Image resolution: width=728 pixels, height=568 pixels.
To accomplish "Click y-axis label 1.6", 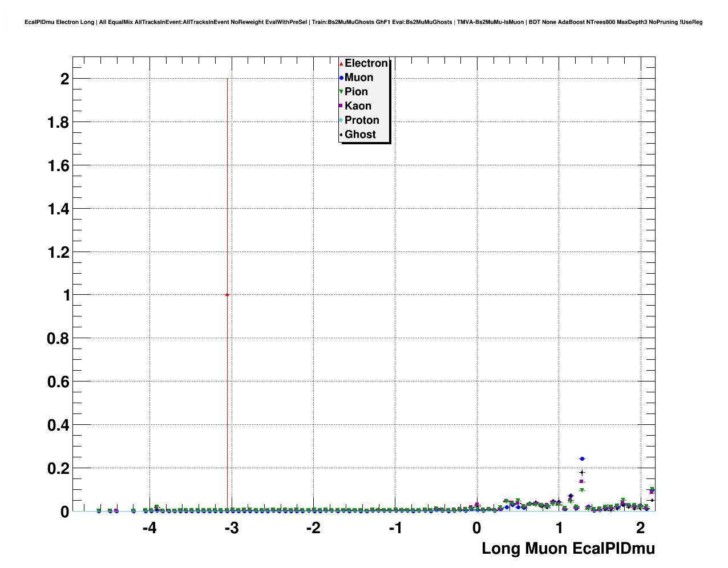I will coord(58,166).
